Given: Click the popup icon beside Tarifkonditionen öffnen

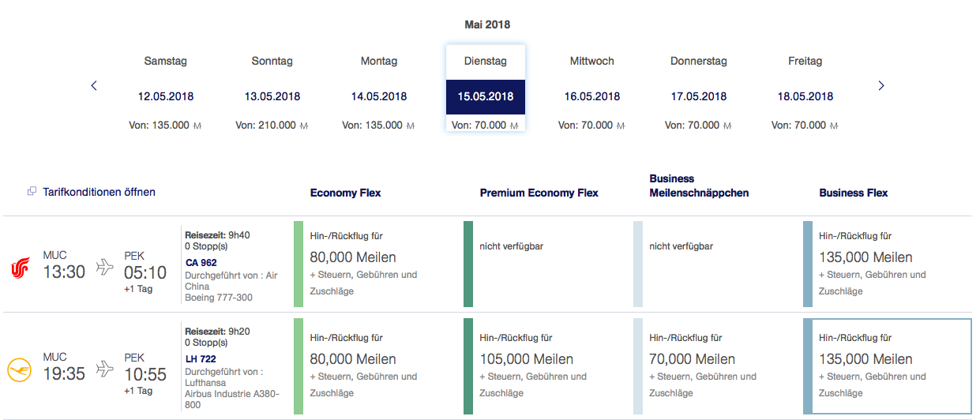Looking at the screenshot, I should (32, 192).
